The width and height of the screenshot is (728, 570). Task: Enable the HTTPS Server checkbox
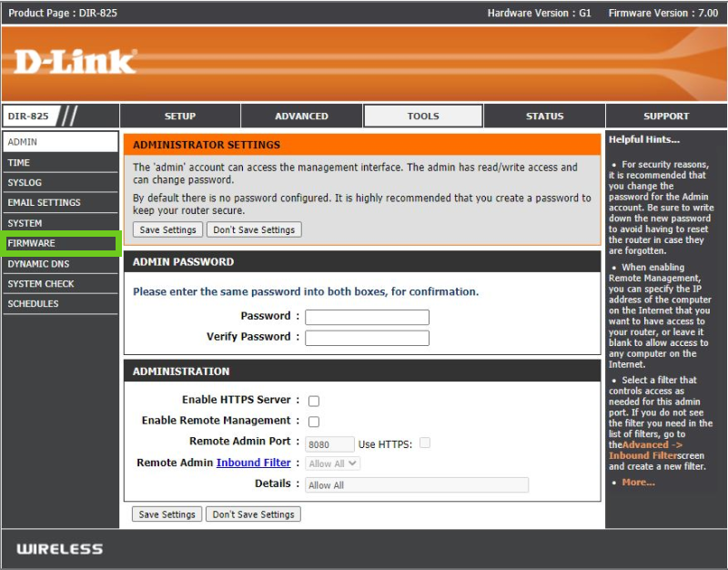(x=314, y=401)
